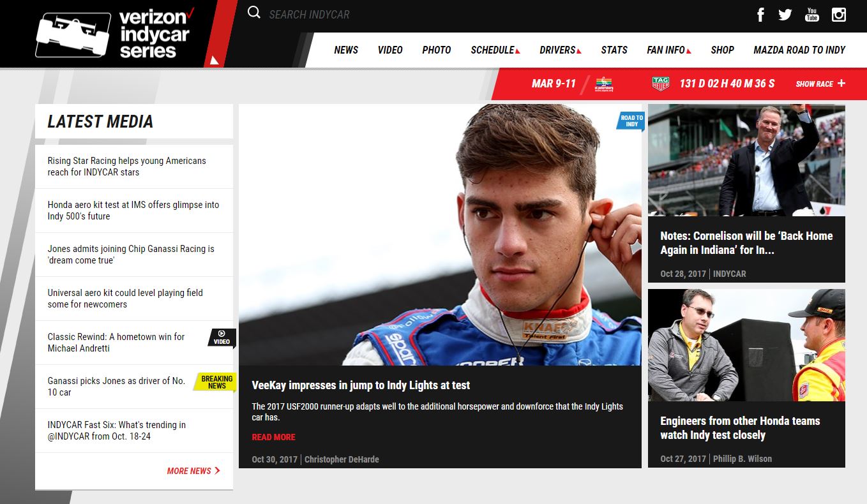Open the Shop menu item

click(723, 50)
